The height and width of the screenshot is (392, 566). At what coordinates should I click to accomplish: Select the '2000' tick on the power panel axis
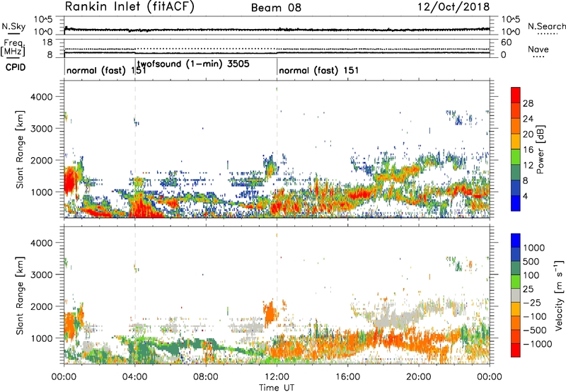point(42,160)
